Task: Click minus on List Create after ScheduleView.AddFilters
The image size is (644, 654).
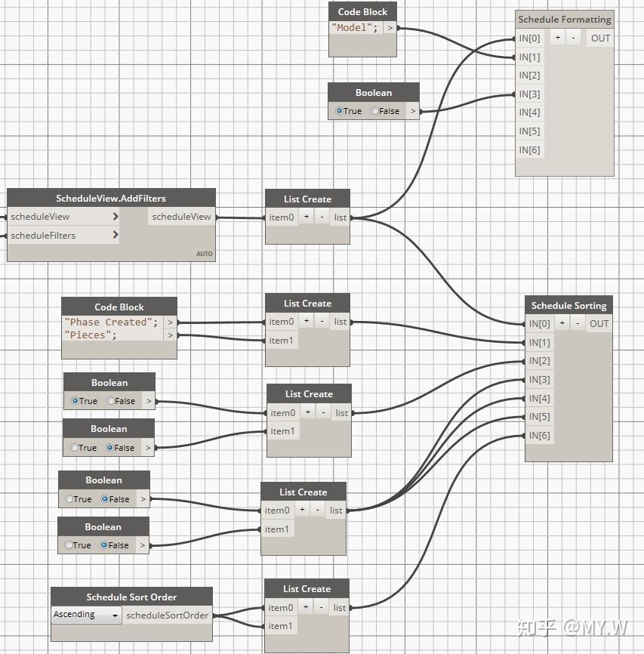Action: pyautogui.click(x=322, y=217)
